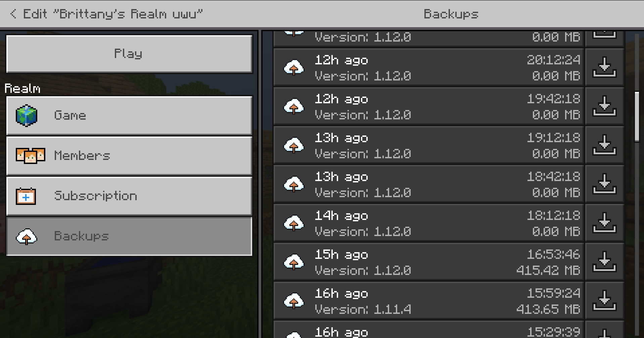
Task: Click the globe icon beside Game
Action: coord(27,116)
